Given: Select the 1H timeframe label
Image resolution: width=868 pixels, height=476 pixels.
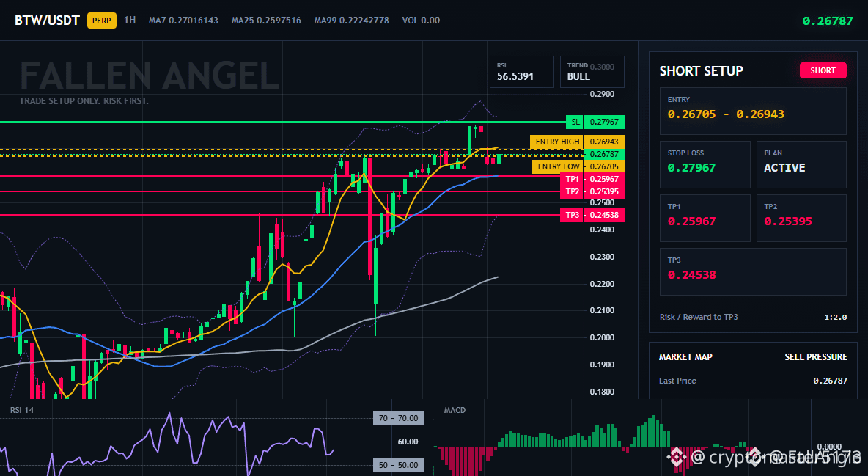Looking at the screenshot, I should 130,21.
